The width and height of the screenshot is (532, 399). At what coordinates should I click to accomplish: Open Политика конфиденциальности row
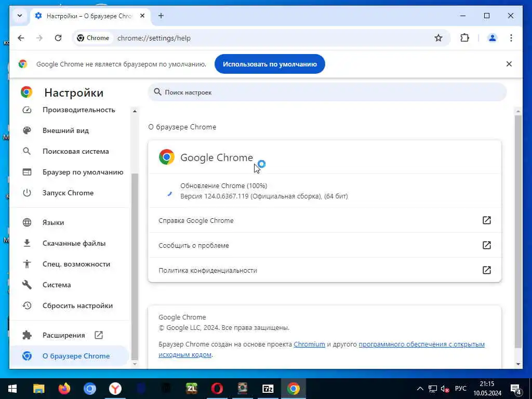pos(325,270)
